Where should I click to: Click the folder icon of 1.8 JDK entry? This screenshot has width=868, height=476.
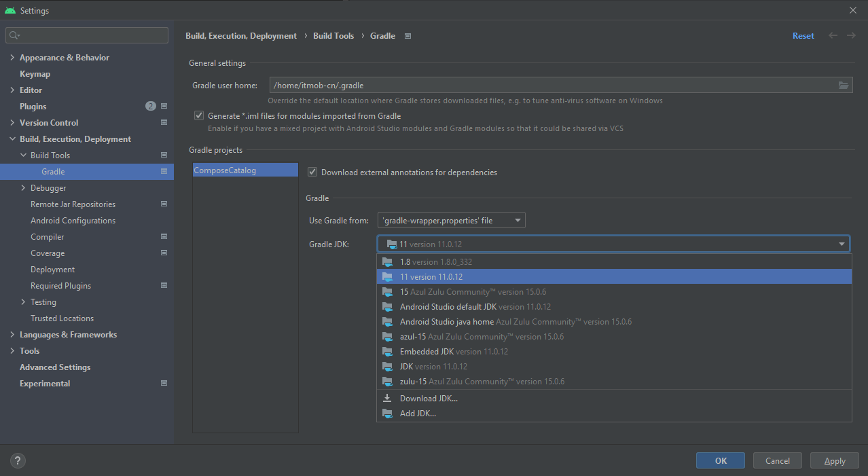coord(387,262)
